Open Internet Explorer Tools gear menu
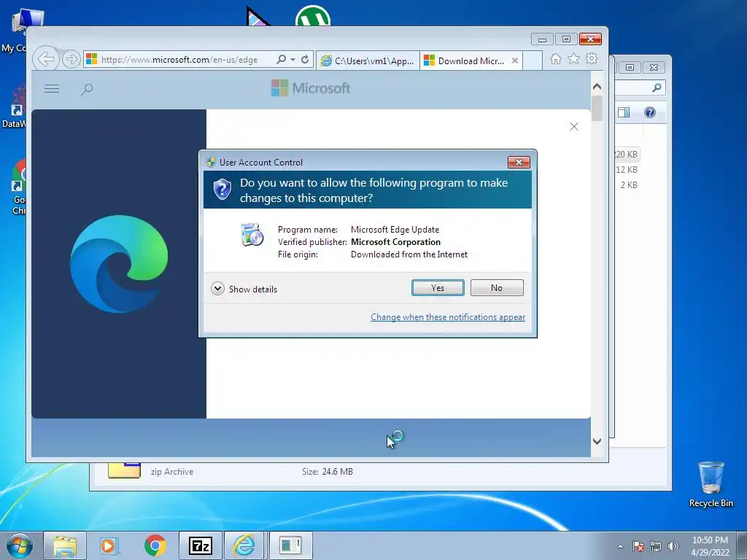747x560 pixels. click(x=592, y=58)
